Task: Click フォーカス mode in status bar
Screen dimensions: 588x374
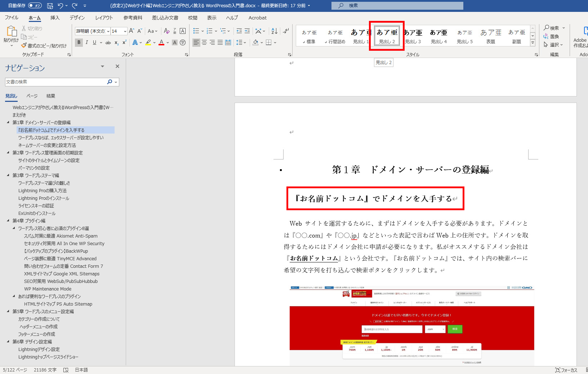Action: coord(566,370)
